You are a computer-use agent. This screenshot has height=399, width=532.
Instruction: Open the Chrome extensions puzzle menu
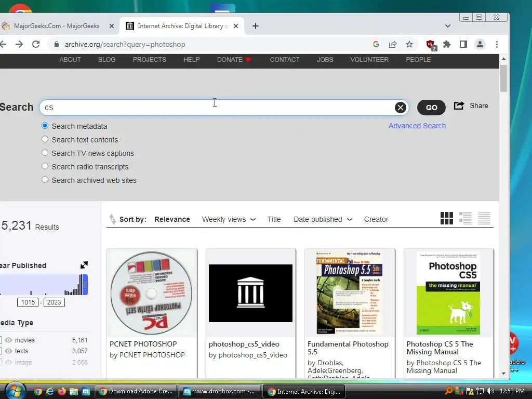[x=447, y=44]
